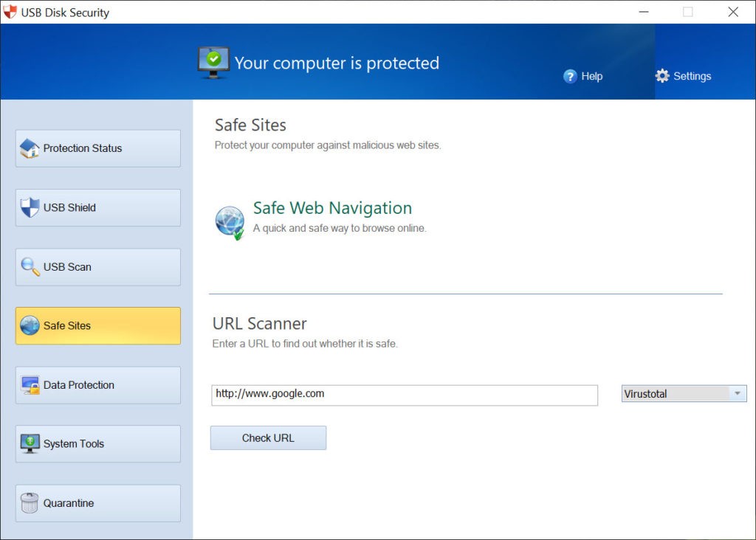Click inside the URL input field
The image size is (756, 540).
pyautogui.click(x=405, y=395)
